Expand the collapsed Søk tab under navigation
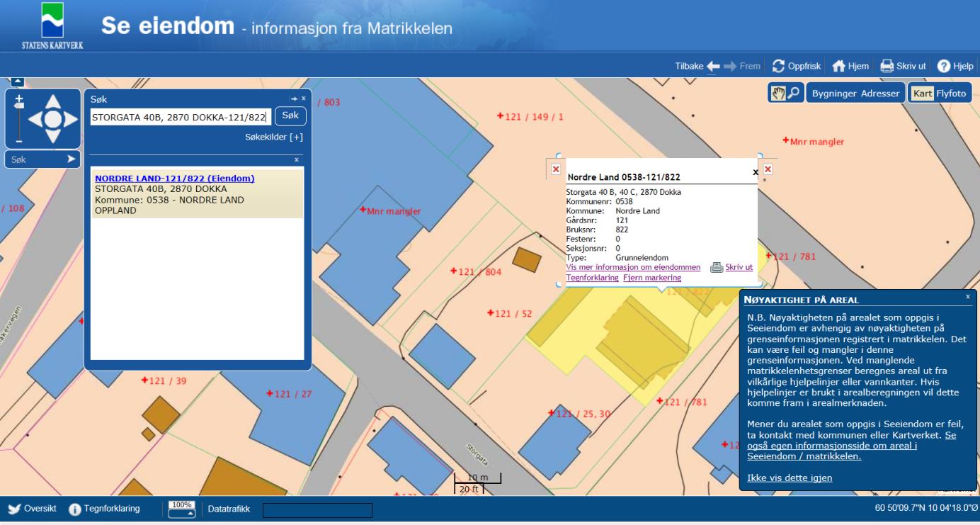This screenshot has width=980, height=525. pyautogui.click(x=41, y=159)
